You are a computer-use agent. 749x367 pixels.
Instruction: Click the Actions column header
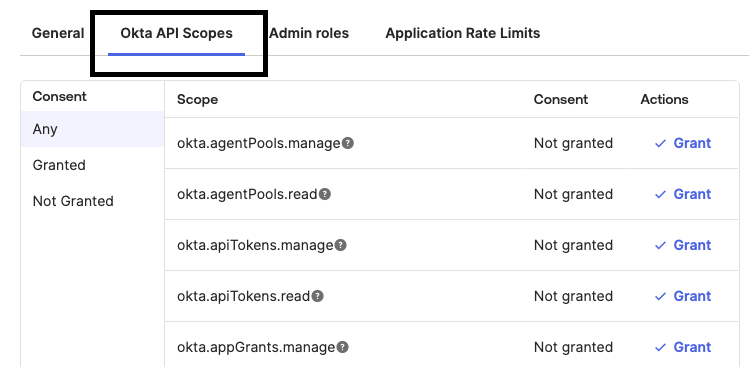pos(664,99)
